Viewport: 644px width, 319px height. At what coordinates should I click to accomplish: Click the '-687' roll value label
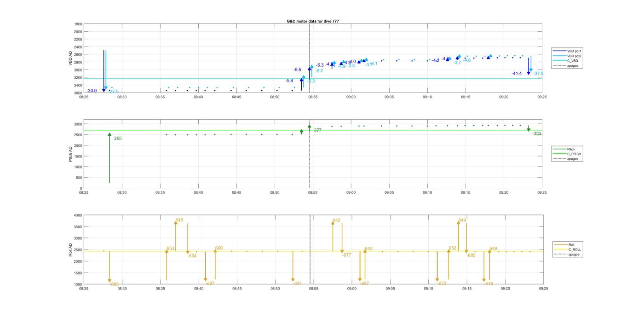pyautogui.click(x=210, y=284)
